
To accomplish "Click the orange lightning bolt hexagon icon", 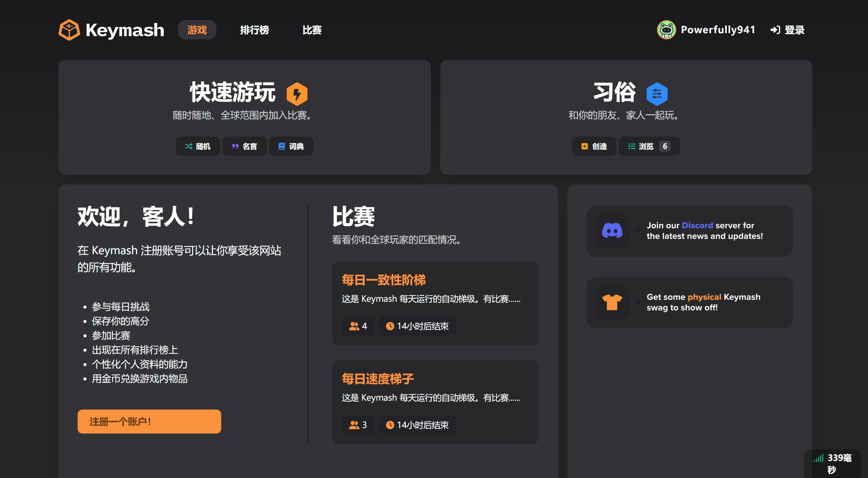I will [x=297, y=94].
